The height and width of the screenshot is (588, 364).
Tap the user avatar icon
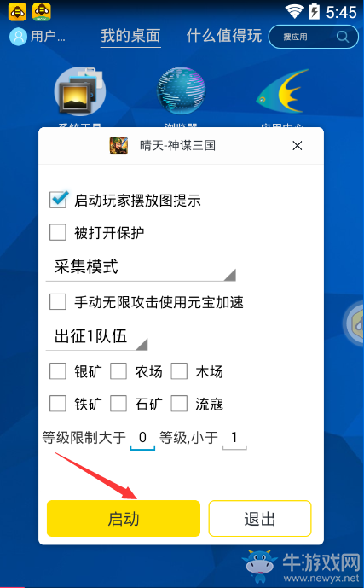click(18, 37)
